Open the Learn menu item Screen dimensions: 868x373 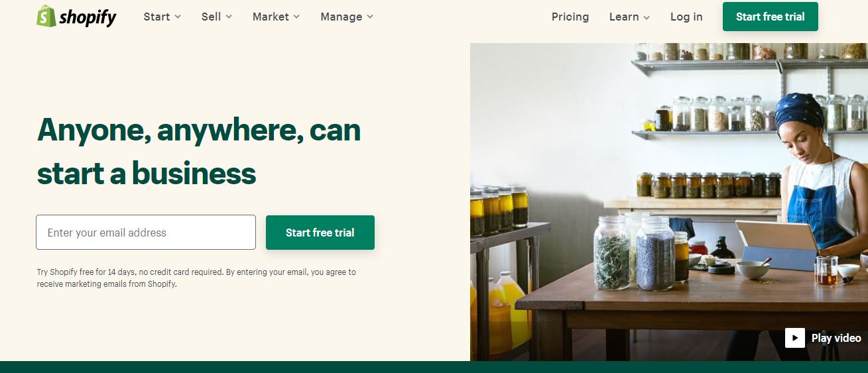630,17
